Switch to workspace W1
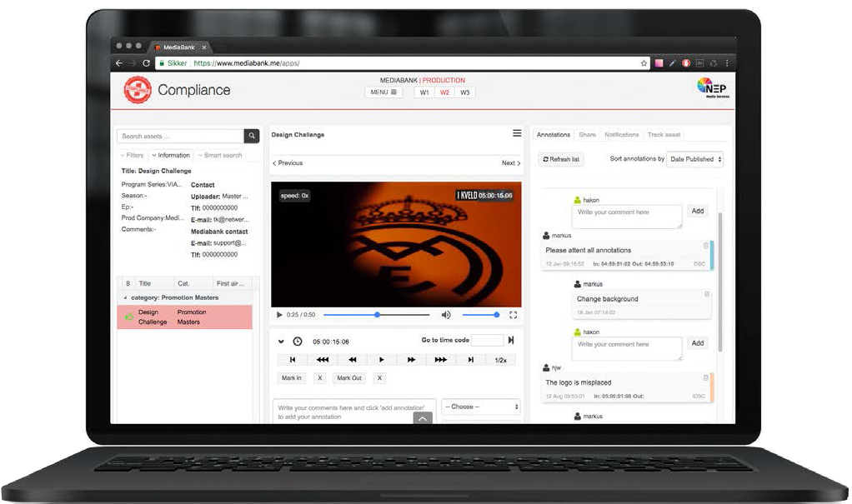 pyautogui.click(x=424, y=92)
